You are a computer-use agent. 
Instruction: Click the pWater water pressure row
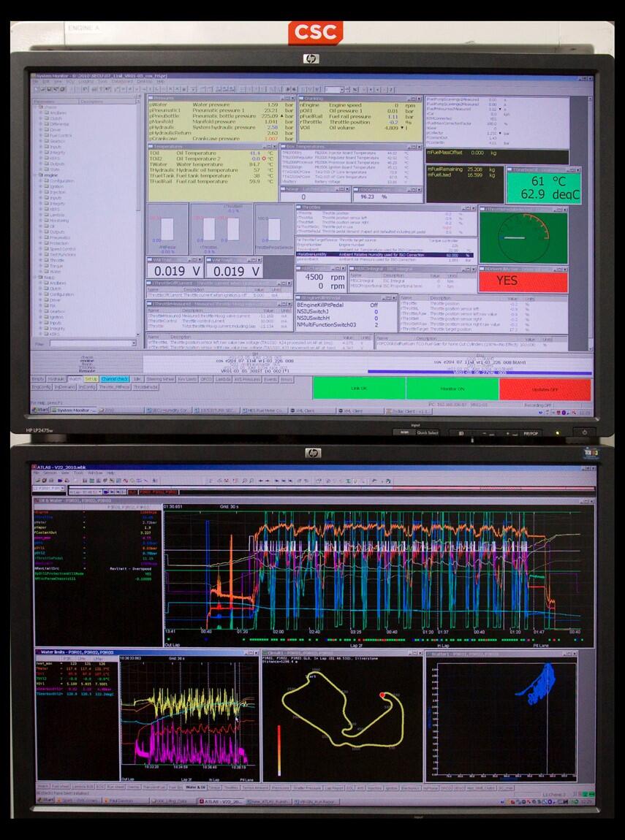pos(221,105)
